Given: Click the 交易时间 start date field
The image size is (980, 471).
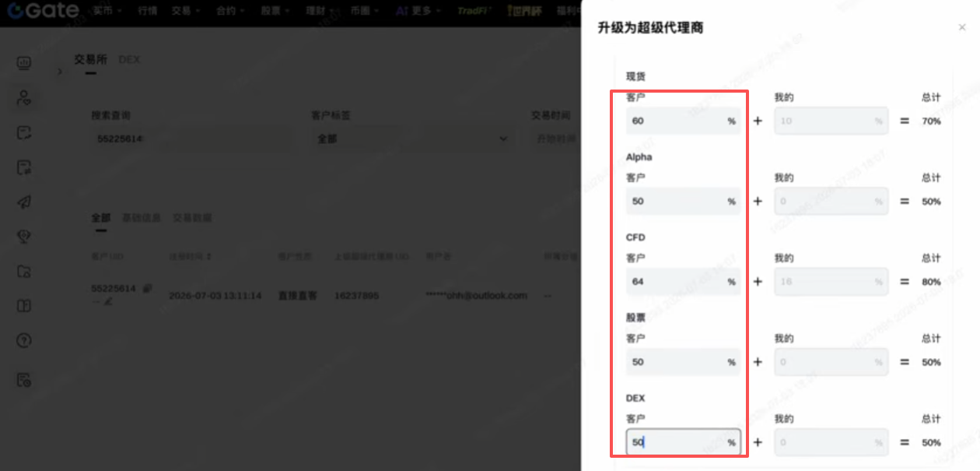Looking at the screenshot, I should pos(555,139).
